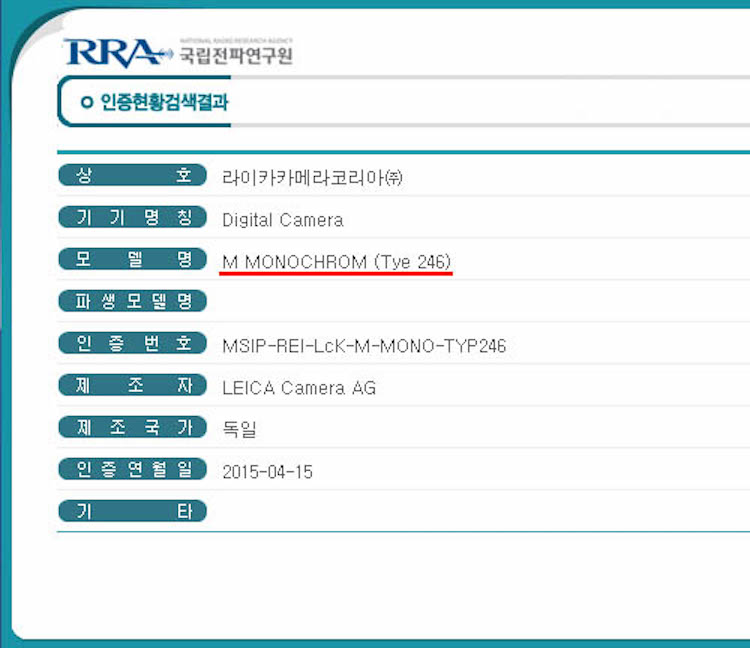Click the LEICA Camera AG manufacturer text
This screenshot has width=750, height=648.
point(299,388)
